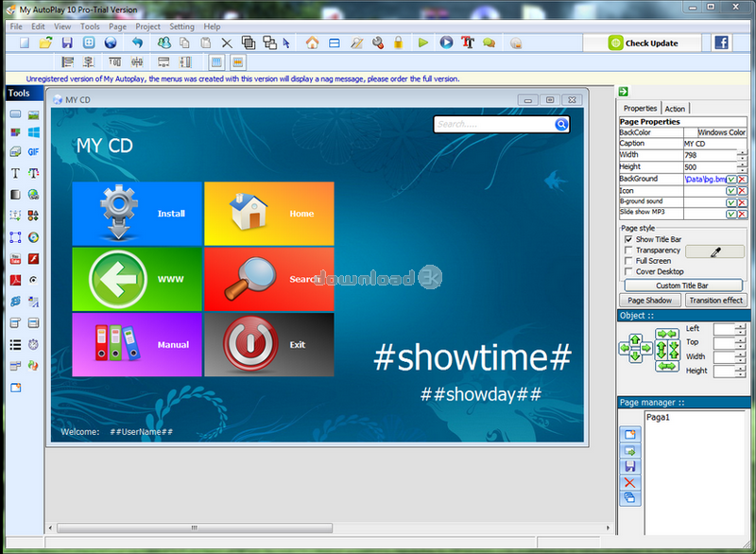
Task: Adjust the Object Top stepper
Action: 741,343
